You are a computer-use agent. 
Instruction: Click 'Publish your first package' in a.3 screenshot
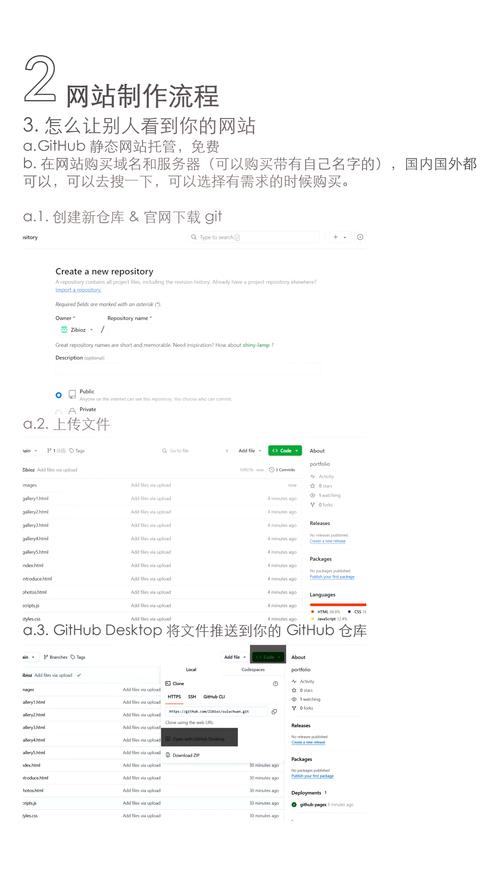pos(312,776)
